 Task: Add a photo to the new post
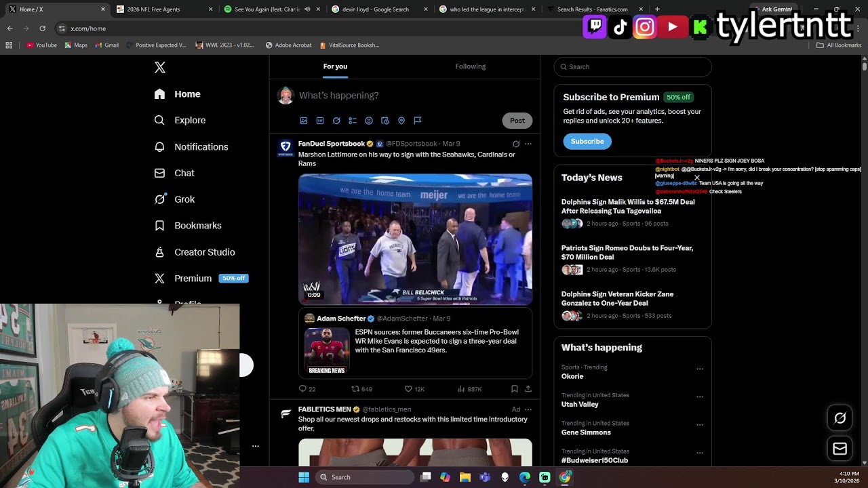(x=304, y=121)
